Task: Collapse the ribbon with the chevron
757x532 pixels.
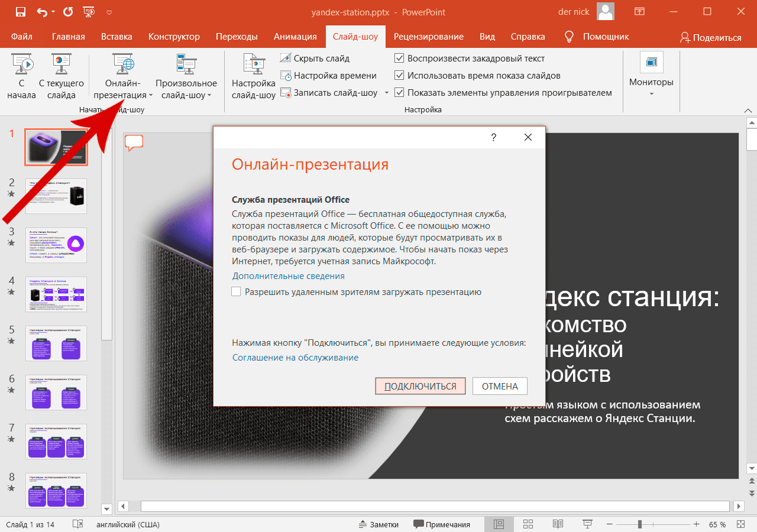Action: pyautogui.click(x=748, y=110)
